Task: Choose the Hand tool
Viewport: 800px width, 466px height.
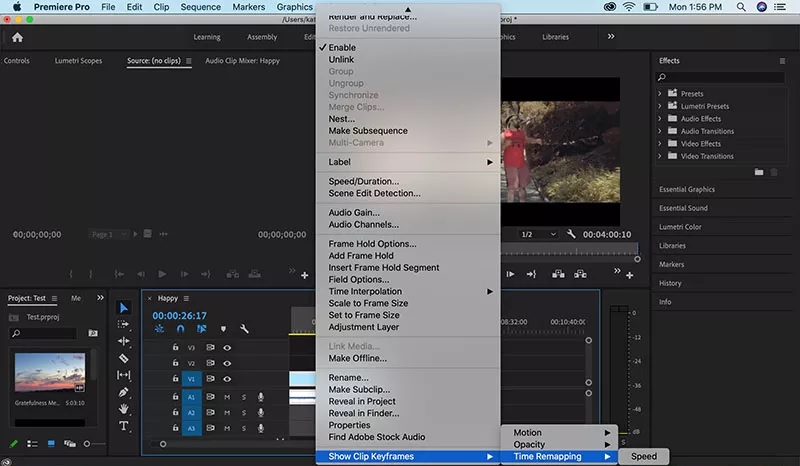Action: tap(124, 409)
